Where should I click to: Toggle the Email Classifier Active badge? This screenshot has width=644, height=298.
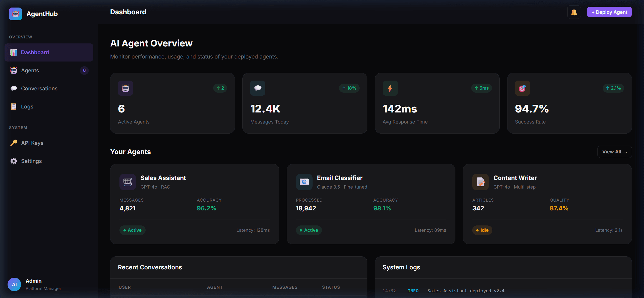309,230
